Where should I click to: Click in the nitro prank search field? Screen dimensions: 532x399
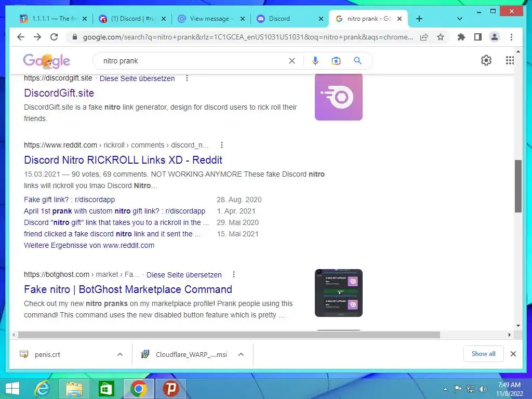click(193, 61)
